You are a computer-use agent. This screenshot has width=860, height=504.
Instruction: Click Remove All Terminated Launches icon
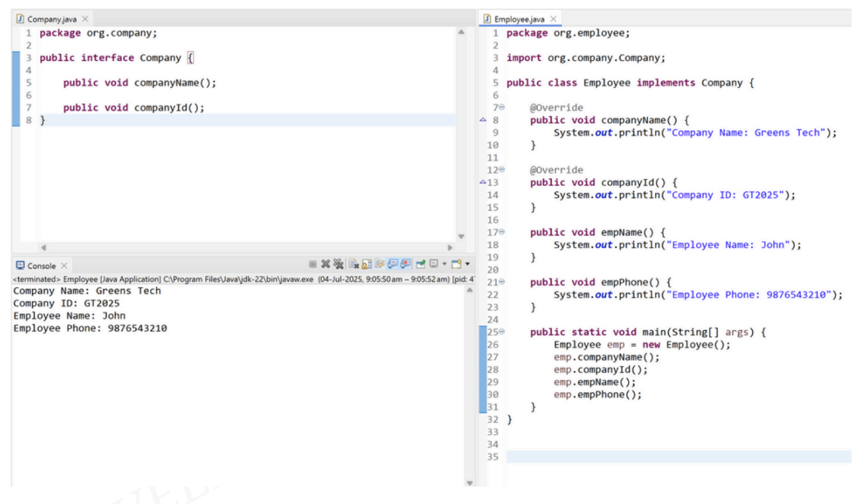(x=338, y=264)
